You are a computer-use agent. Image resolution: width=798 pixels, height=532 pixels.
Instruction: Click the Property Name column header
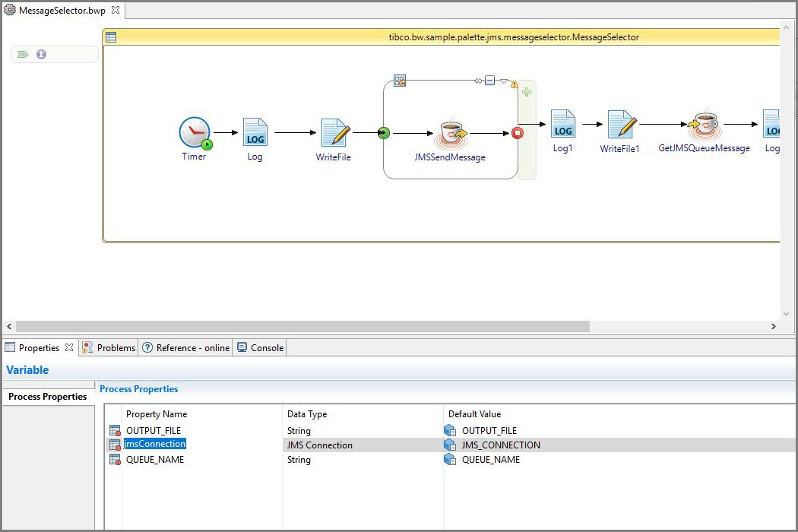tap(157, 414)
